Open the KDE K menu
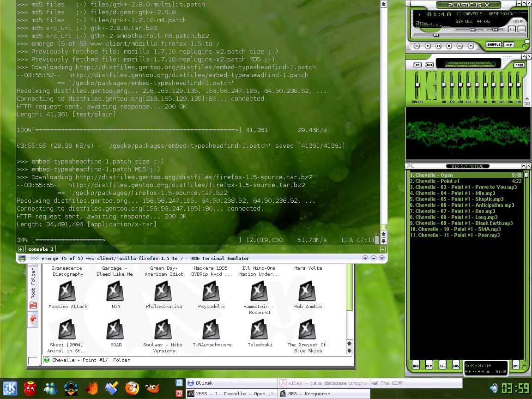 [10, 388]
